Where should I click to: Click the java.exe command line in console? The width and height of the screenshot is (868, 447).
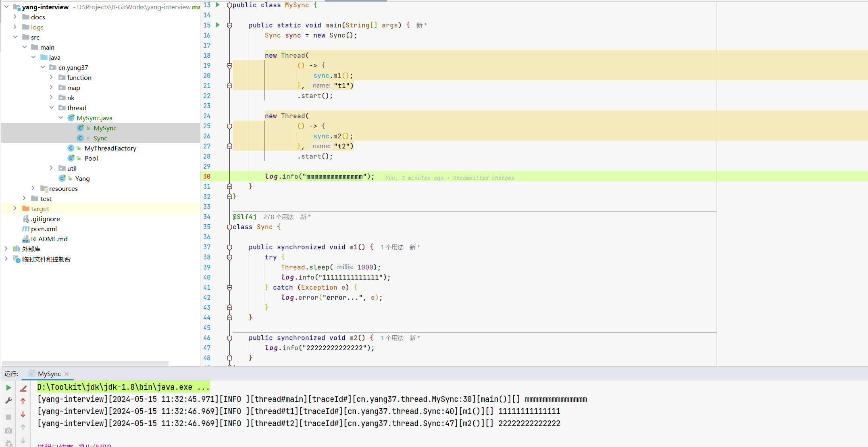pos(123,387)
